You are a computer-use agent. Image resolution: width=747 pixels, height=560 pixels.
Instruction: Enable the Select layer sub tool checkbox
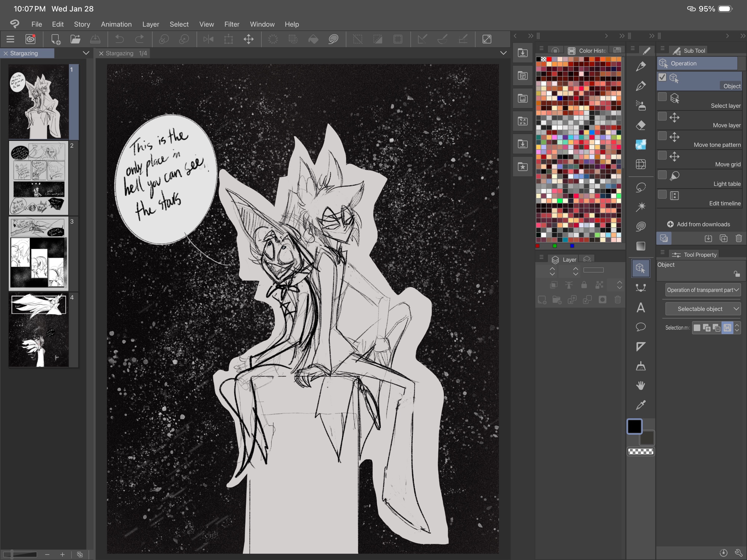662,97
